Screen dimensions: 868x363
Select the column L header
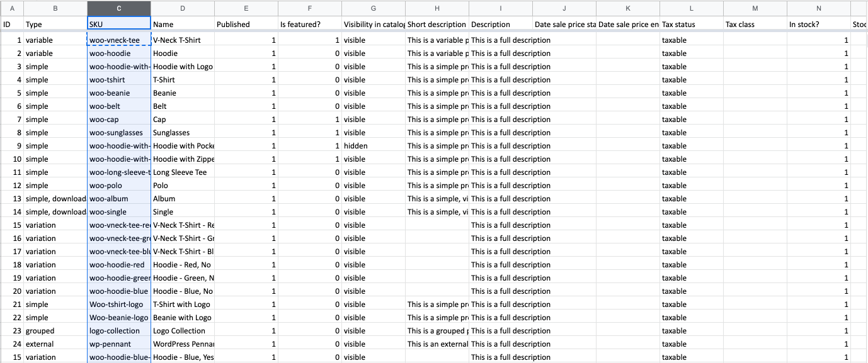tap(692, 8)
